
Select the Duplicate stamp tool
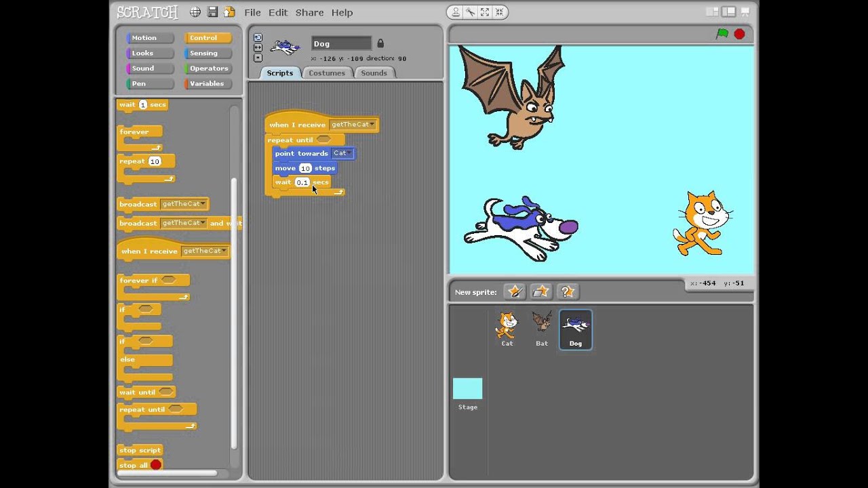(x=456, y=12)
